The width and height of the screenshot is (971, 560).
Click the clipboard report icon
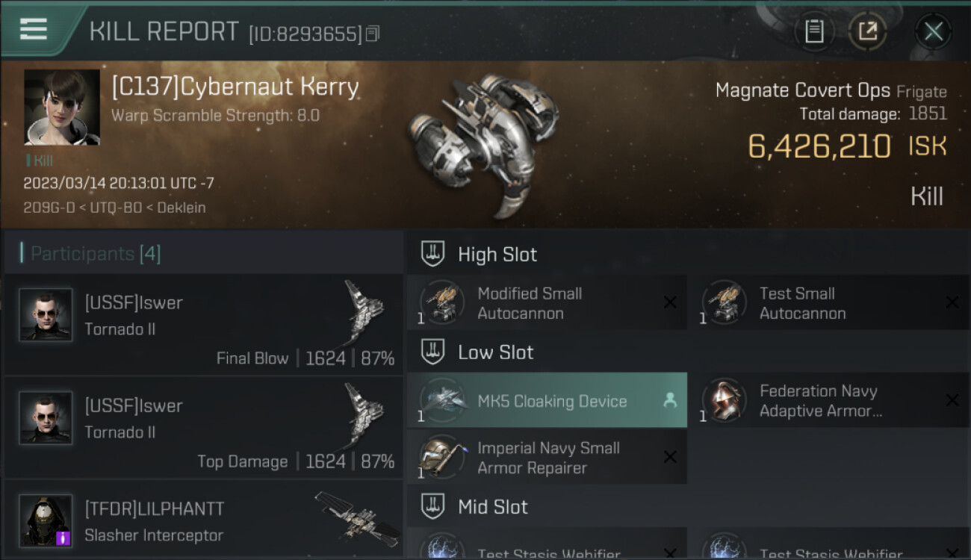point(814,31)
